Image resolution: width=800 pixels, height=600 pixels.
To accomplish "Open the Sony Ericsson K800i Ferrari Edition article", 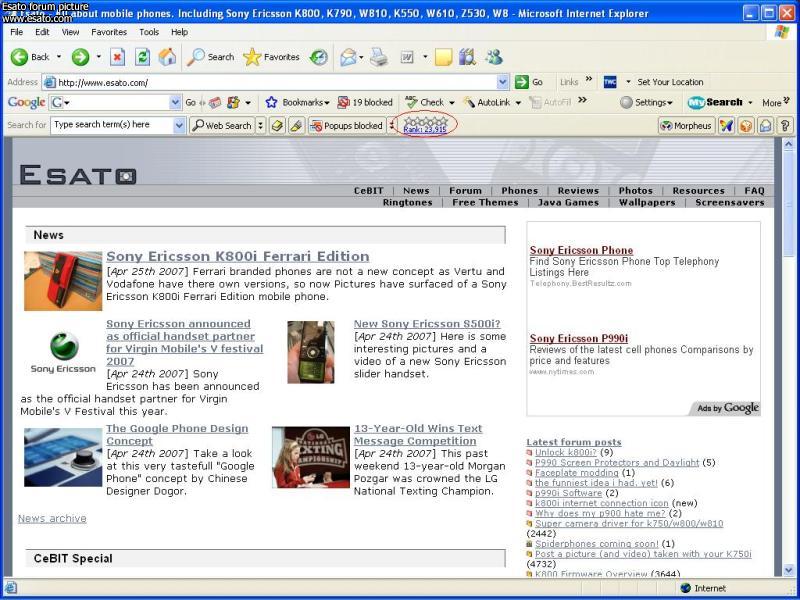I will 238,256.
